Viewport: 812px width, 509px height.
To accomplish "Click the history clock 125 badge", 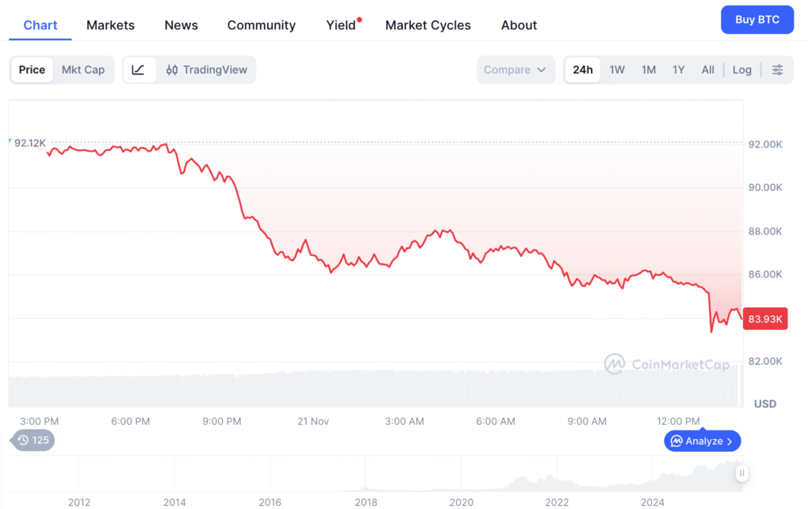I will coord(33,440).
